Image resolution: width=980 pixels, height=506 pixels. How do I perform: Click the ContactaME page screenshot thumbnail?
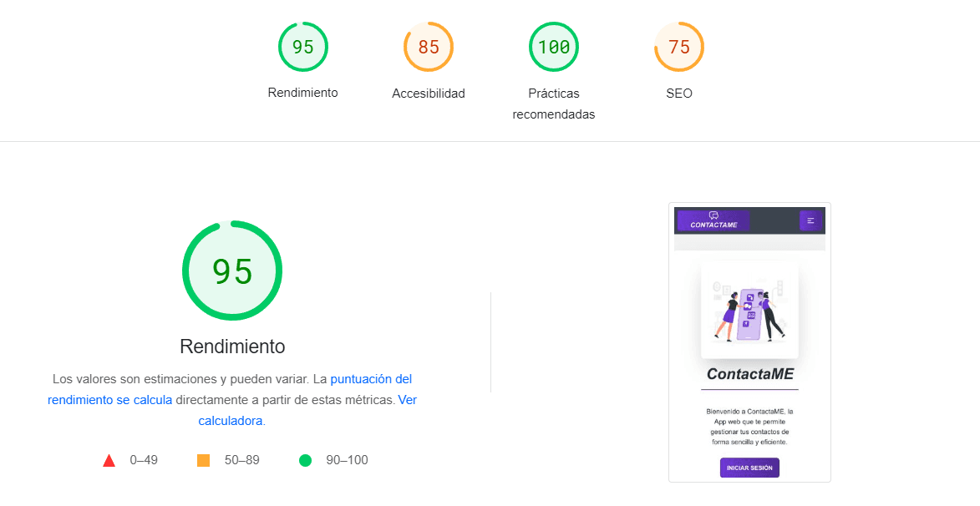click(x=749, y=342)
